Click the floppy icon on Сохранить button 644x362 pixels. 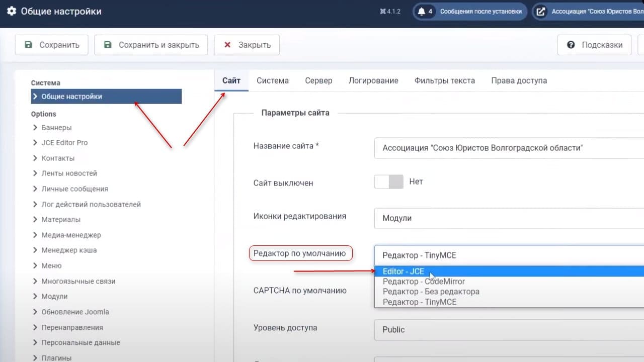29,45
